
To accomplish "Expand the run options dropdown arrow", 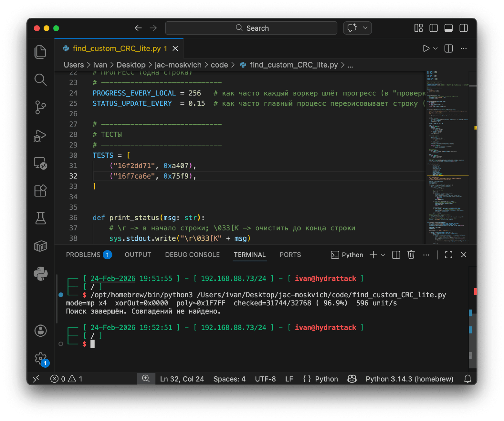I will click(x=436, y=48).
